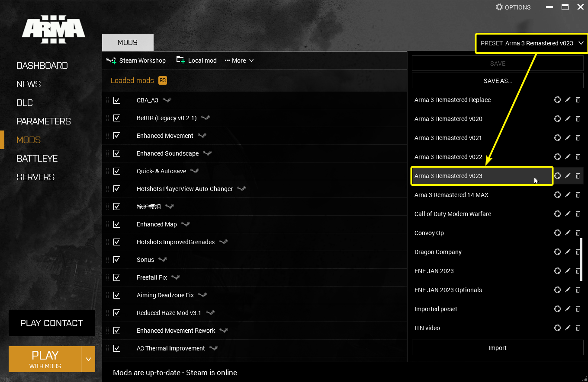Expand the More menu in the mods toolbar
Screen dimensions: 588x382
(x=239, y=60)
